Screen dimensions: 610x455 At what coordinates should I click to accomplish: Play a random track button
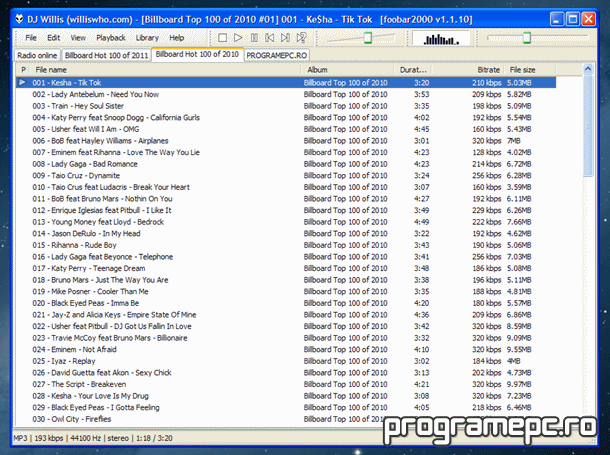[301, 38]
